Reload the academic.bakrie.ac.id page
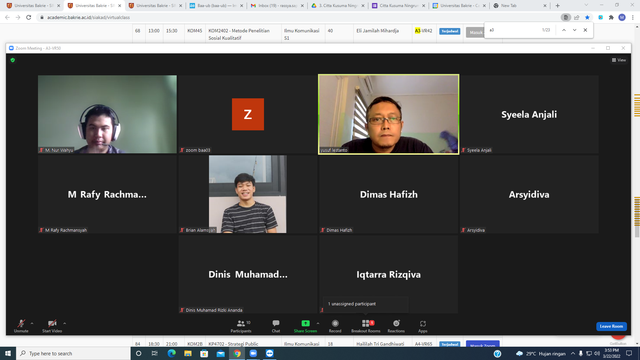Image resolution: width=640 pixels, height=360 pixels. (29, 18)
